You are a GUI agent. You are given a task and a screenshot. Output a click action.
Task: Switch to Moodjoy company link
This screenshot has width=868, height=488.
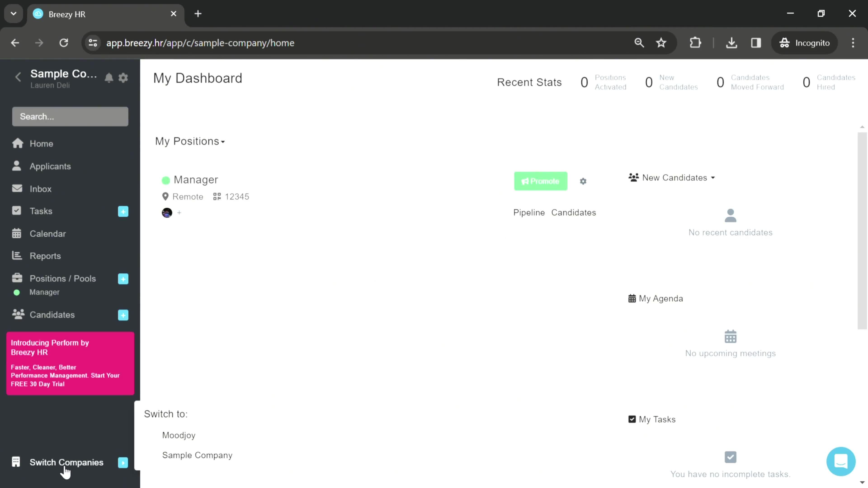coord(179,435)
